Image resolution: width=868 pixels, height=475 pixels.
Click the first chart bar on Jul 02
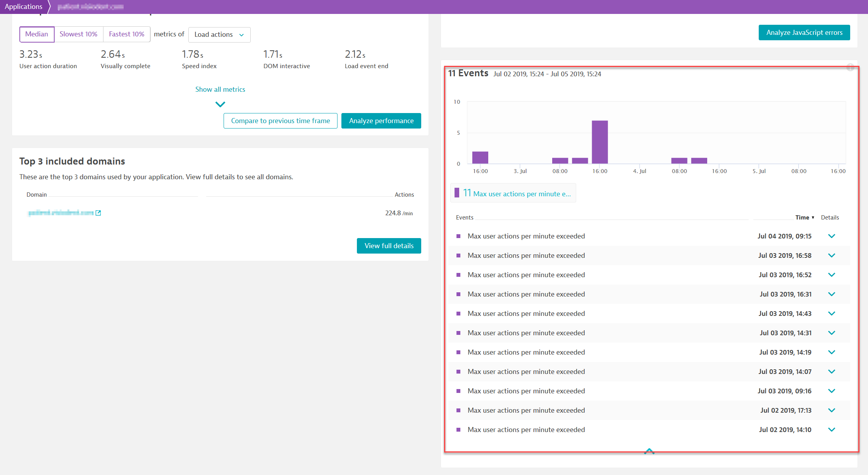coord(480,158)
